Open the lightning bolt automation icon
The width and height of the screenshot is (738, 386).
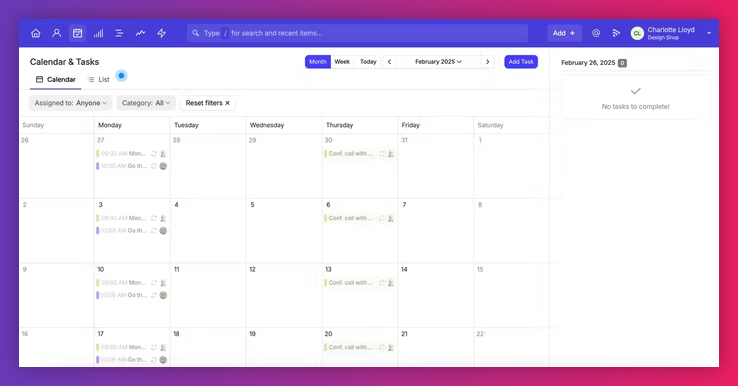(x=161, y=33)
